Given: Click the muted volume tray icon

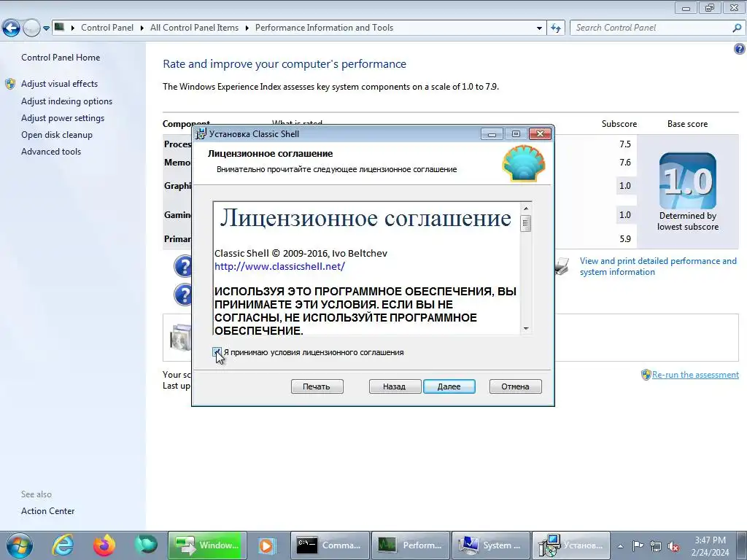Looking at the screenshot, I should tap(673, 546).
